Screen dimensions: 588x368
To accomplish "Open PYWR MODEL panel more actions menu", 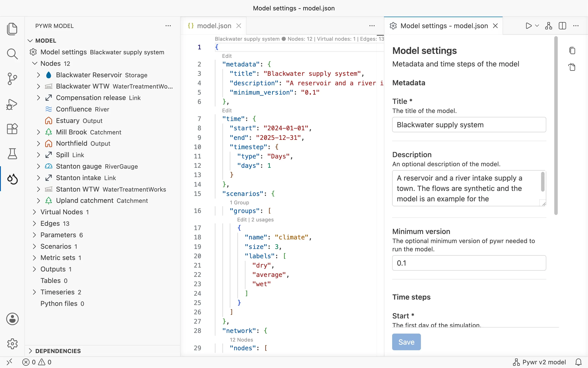I will pyautogui.click(x=168, y=26).
